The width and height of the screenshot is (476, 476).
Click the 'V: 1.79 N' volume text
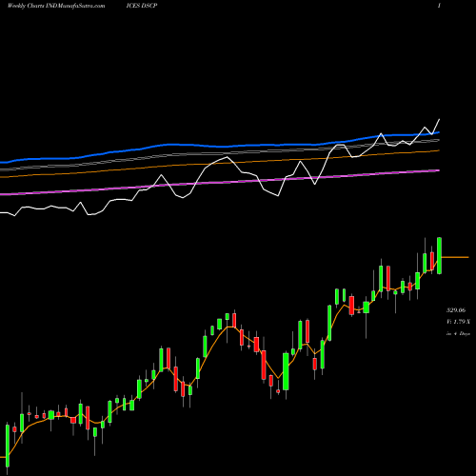point(458,322)
